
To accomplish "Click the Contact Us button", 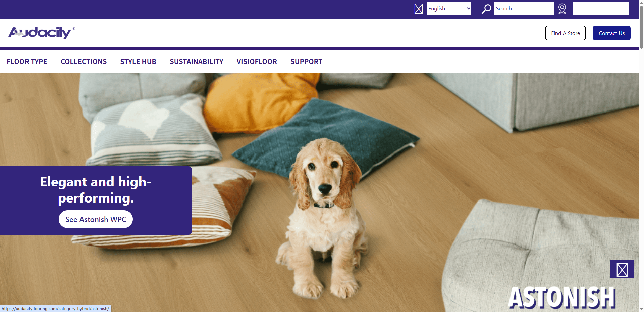I will (611, 33).
